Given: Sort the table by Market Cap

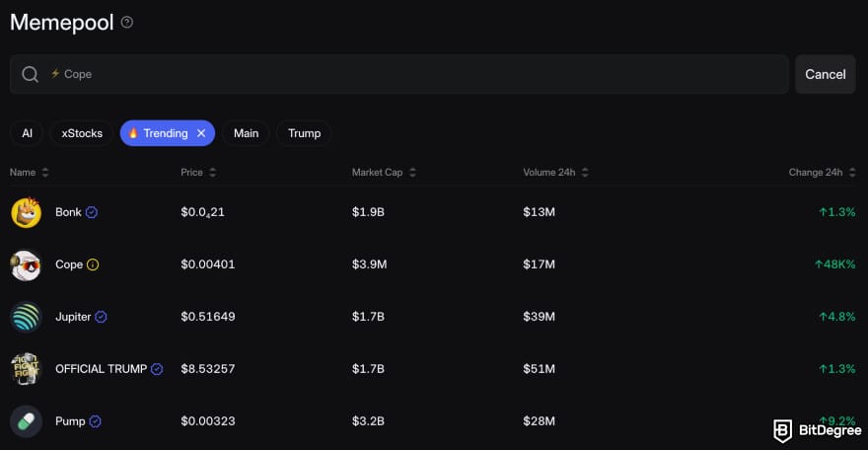Looking at the screenshot, I should point(384,172).
